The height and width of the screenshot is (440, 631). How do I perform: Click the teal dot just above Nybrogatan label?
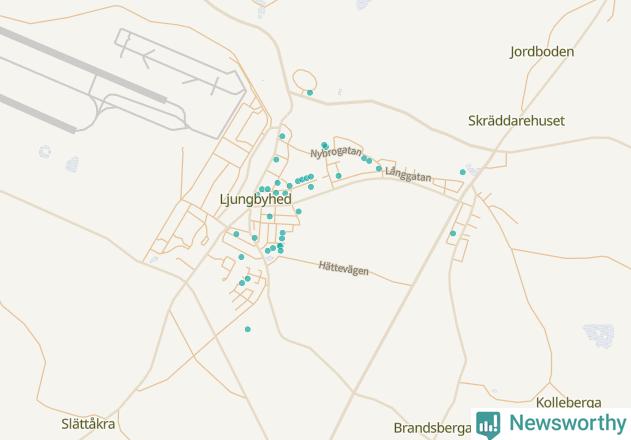[x=324, y=145]
